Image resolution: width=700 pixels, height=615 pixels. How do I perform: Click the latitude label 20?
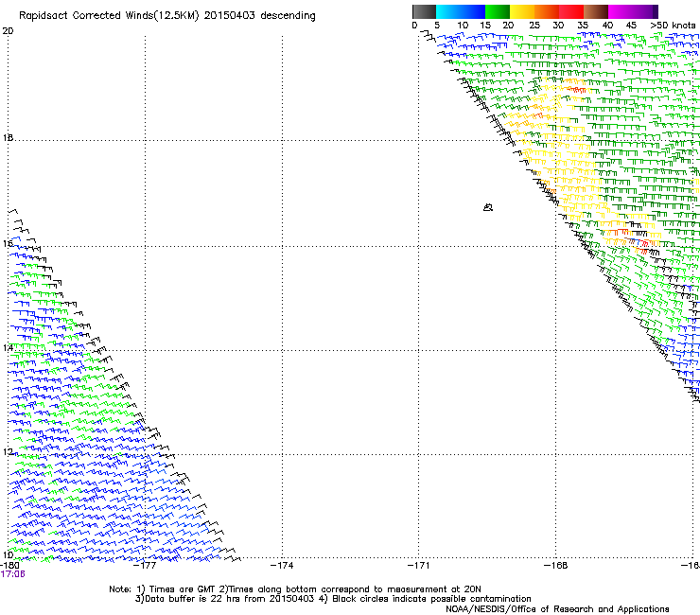coord(8,31)
